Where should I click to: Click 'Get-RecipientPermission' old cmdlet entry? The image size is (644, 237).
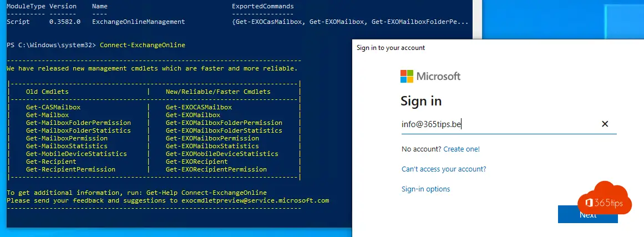70,169
